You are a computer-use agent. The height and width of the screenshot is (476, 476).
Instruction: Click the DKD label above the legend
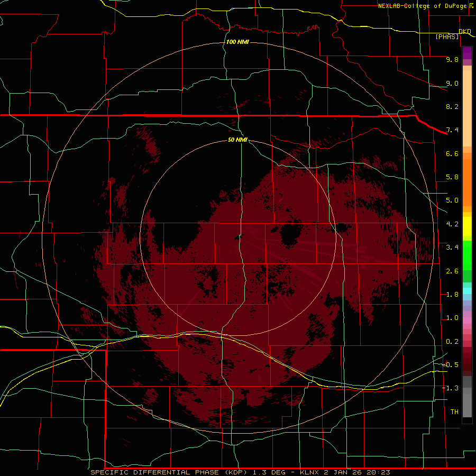tap(465, 31)
